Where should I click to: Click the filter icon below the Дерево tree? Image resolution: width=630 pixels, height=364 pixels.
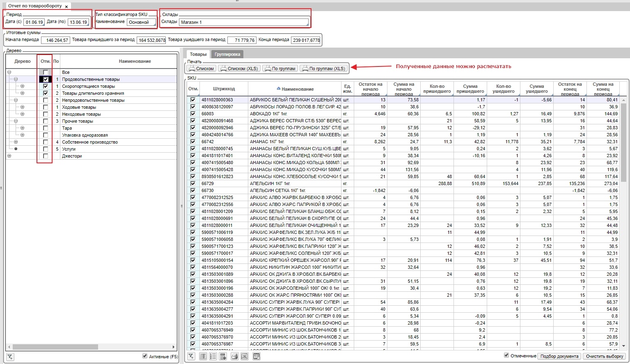pyautogui.click(x=10, y=357)
